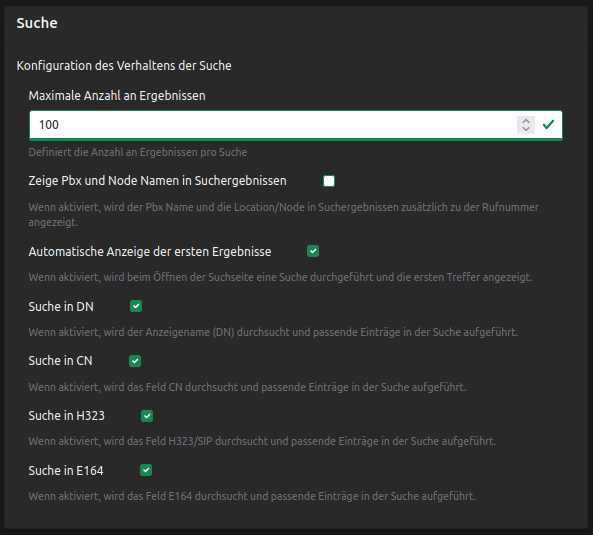Click the label Zeige Pbx und Node Namen in Suchergebnissen
The height and width of the screenshot is (535, 593).
(x=157, y=181)
